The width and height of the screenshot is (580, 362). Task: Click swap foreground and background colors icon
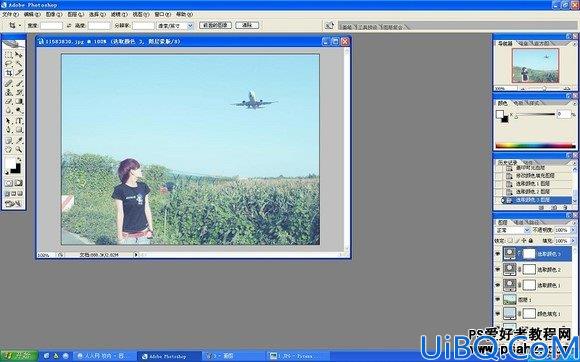(x=19, y=159)
